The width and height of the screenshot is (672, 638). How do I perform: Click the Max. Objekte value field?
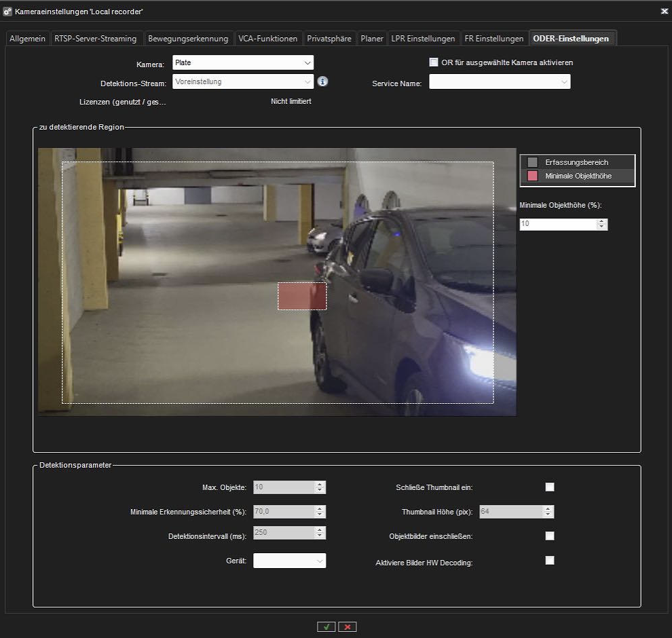tap(284, 487)
